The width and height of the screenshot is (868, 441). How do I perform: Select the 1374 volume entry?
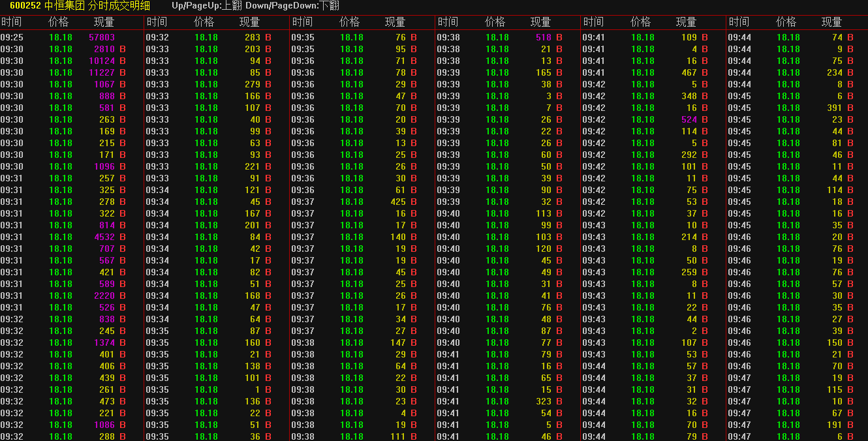(x=104, y=342)
